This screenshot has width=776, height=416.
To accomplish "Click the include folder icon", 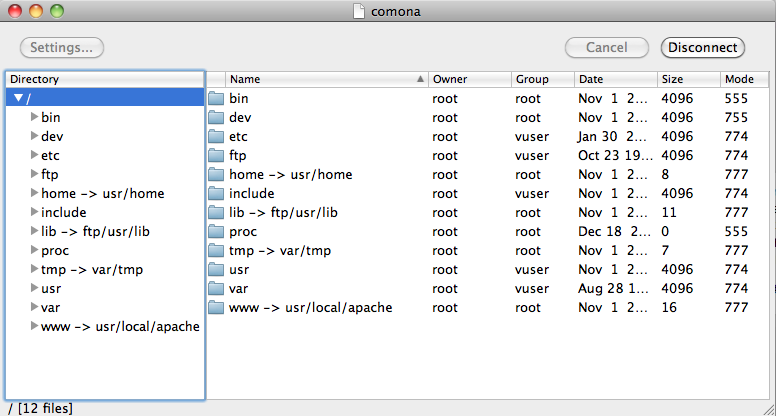I will [x=216, y=193].
